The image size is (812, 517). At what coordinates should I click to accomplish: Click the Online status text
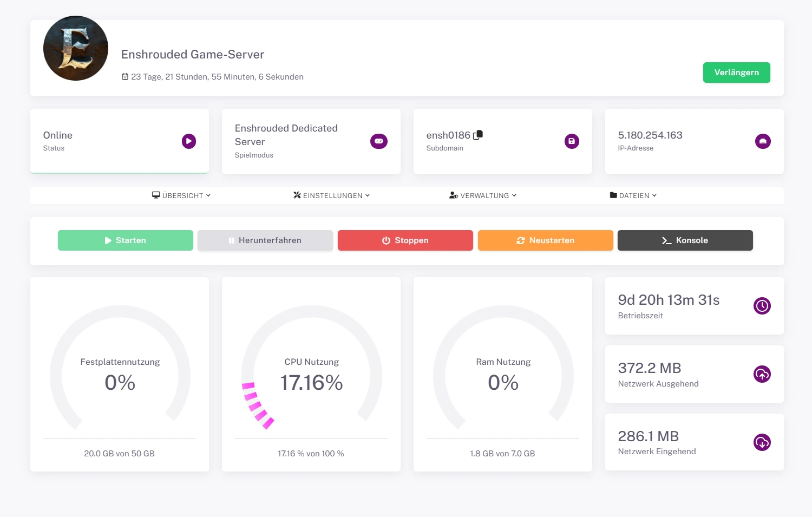(58, 135)
